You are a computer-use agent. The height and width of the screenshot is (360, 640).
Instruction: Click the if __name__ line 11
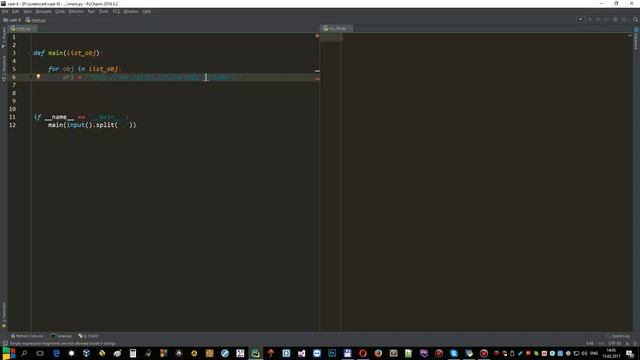pos(81,117)
